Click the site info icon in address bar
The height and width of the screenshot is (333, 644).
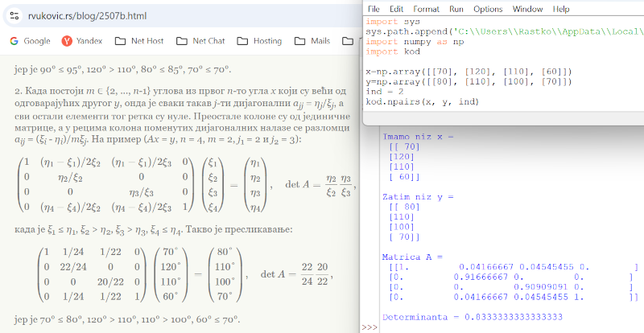(14, 16)
